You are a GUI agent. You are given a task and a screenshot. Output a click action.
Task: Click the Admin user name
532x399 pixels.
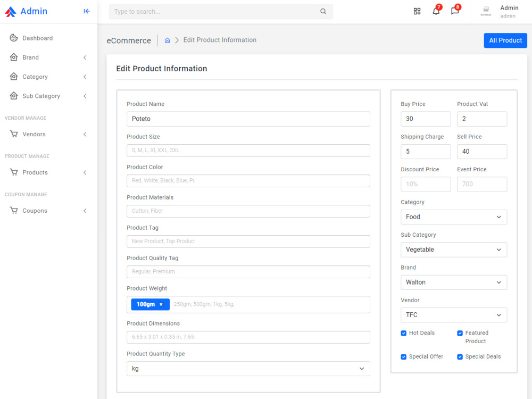509,8
